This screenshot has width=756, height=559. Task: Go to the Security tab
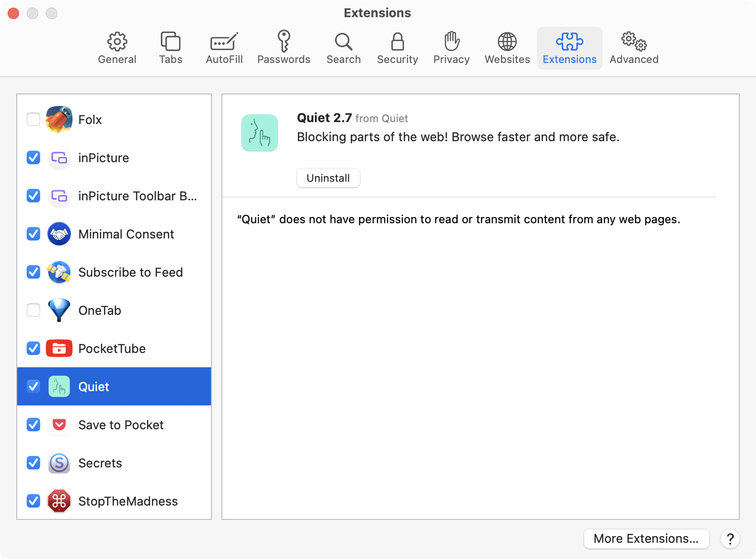click(x=397, y=48)
